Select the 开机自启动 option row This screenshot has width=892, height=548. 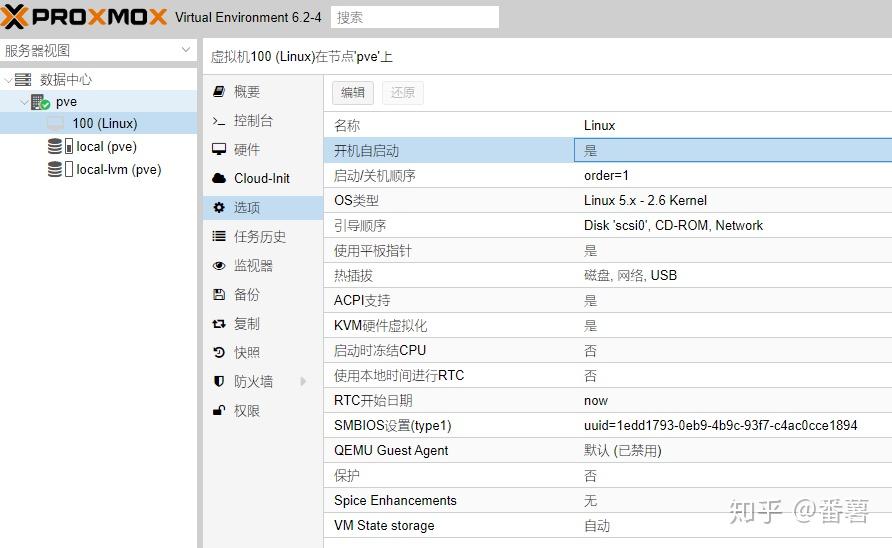(x=608, y=150)
